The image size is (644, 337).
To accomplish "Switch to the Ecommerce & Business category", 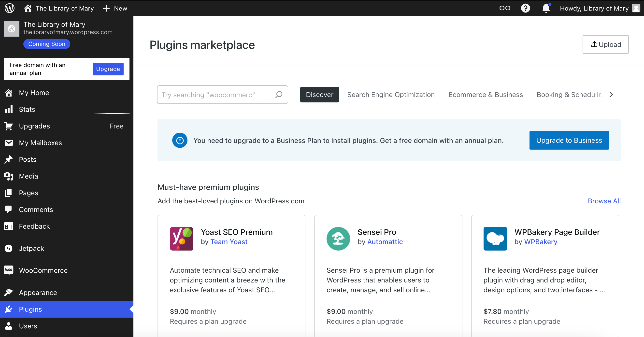I will click(x=486, y=95).
